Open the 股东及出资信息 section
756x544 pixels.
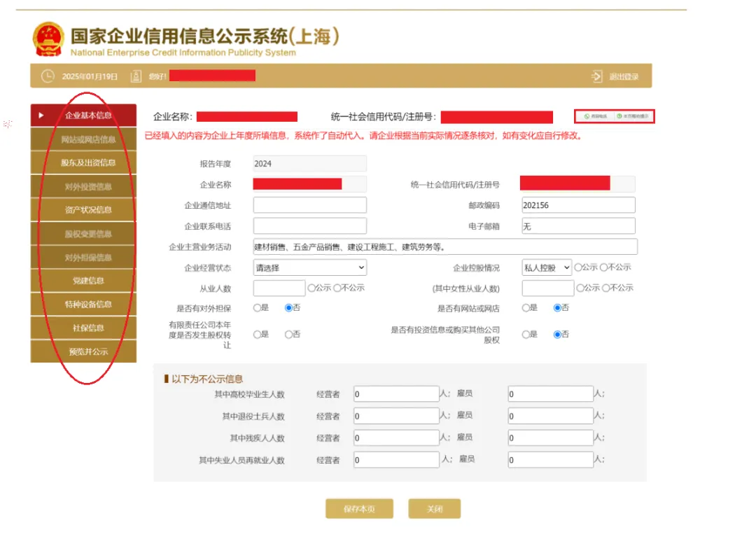[x=83, y=163]
